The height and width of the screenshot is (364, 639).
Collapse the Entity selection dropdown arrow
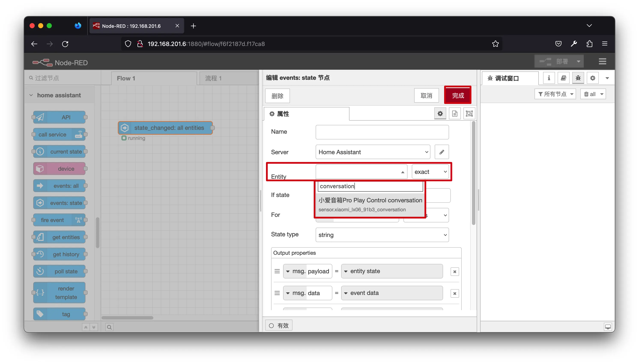click(402, 172)
